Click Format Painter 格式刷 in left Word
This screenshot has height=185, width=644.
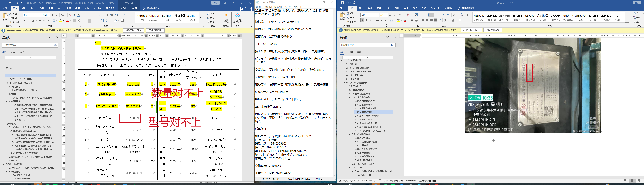pyautogui.click(x=14, y=22)
